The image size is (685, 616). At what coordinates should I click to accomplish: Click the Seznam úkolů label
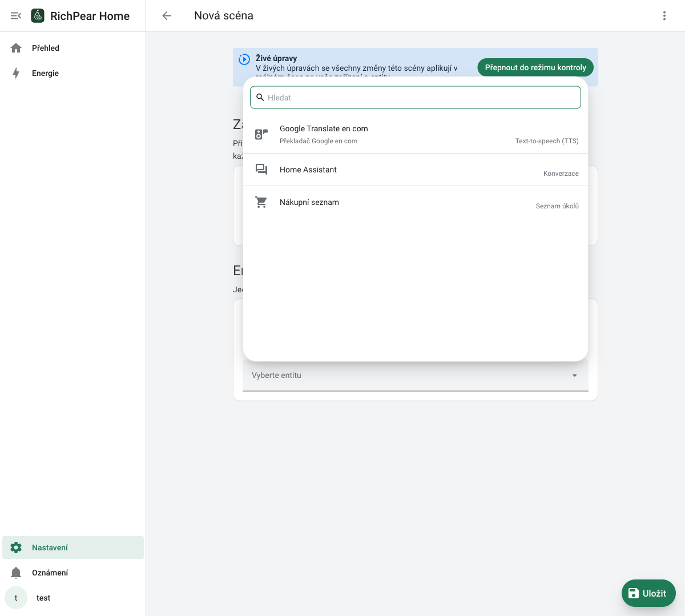[x=557, y=206]
